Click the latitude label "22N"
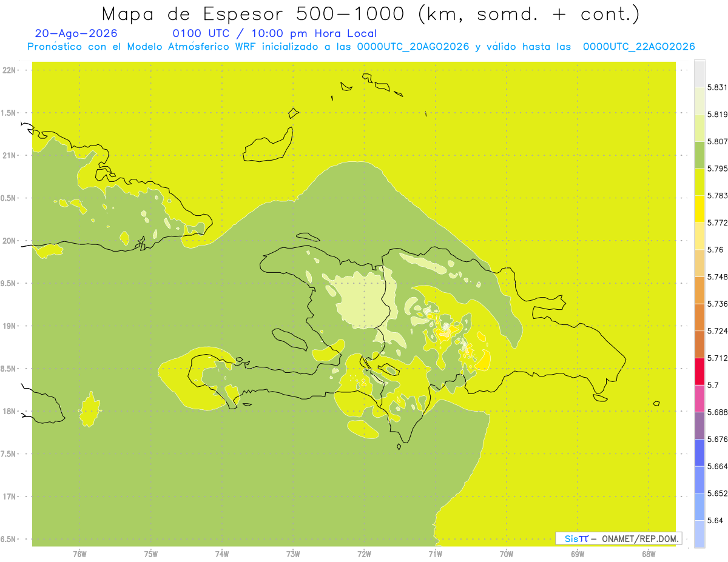 (9, 70)
